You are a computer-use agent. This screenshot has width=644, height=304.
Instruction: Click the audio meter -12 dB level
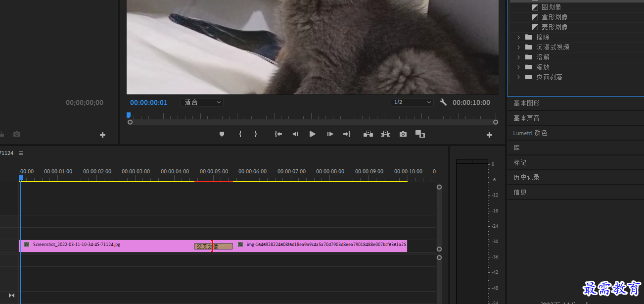point(495,195)
